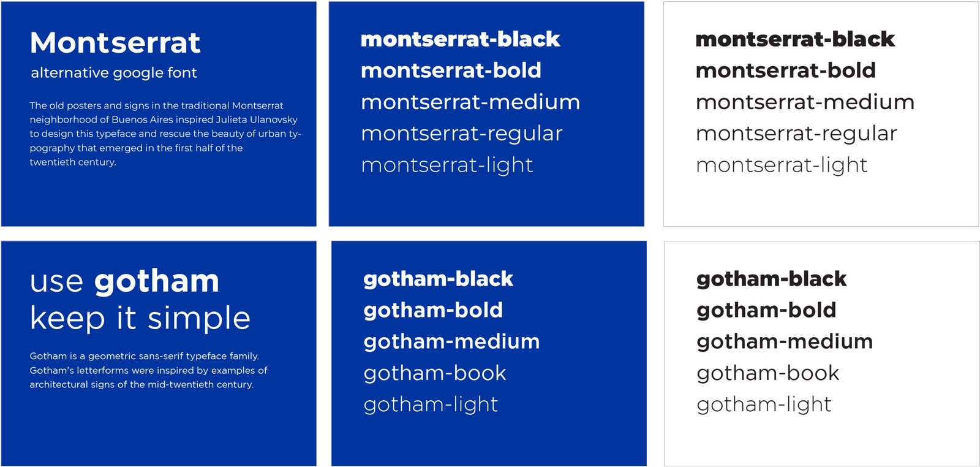This screenshot has height=467, width=980.
Task: Select 'gotham-bold' text on the white panel
Action: (766, 310)
